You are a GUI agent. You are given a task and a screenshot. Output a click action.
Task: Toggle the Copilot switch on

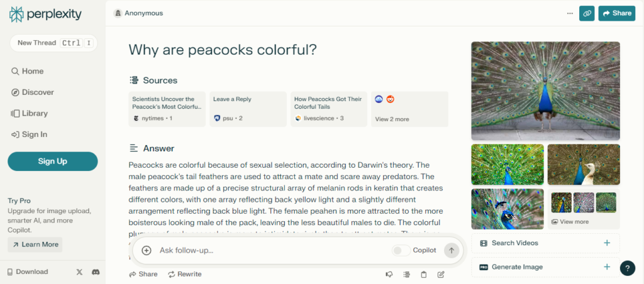(x=401, y=250)
